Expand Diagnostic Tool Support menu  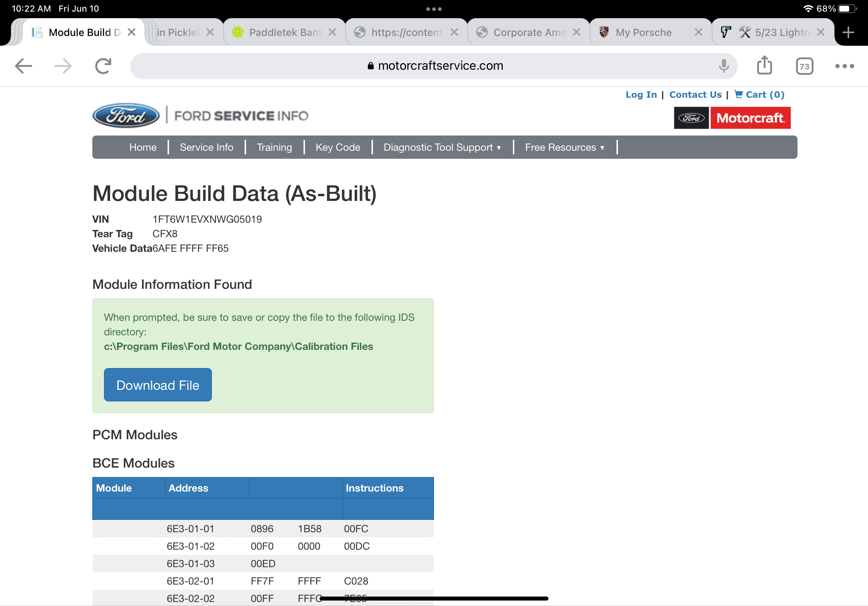[442, 148]
